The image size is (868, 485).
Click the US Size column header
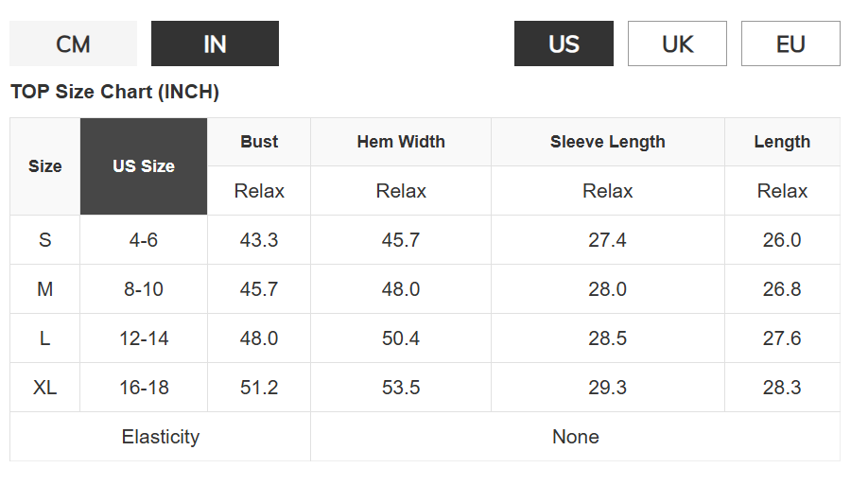coord(144,166)
